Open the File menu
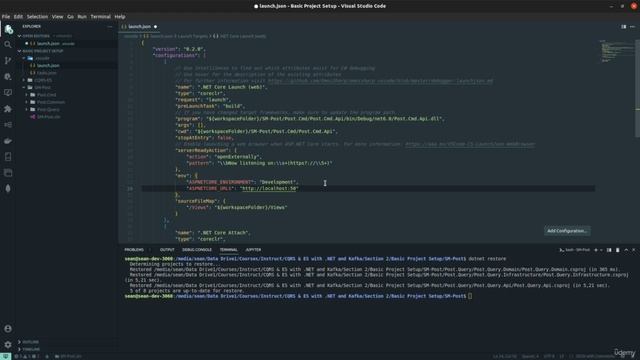Image resolution: width=640 pixels, height=360 pixels. coord(6,17)
